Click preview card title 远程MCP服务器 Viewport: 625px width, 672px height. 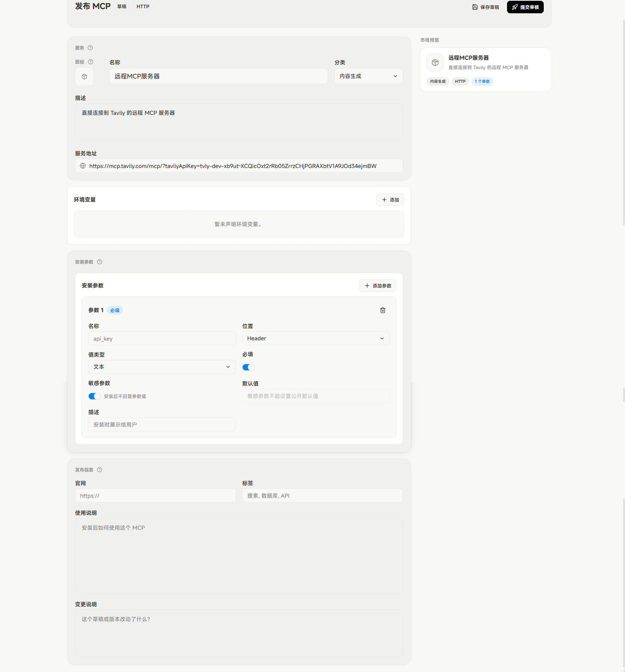(468, 57)
